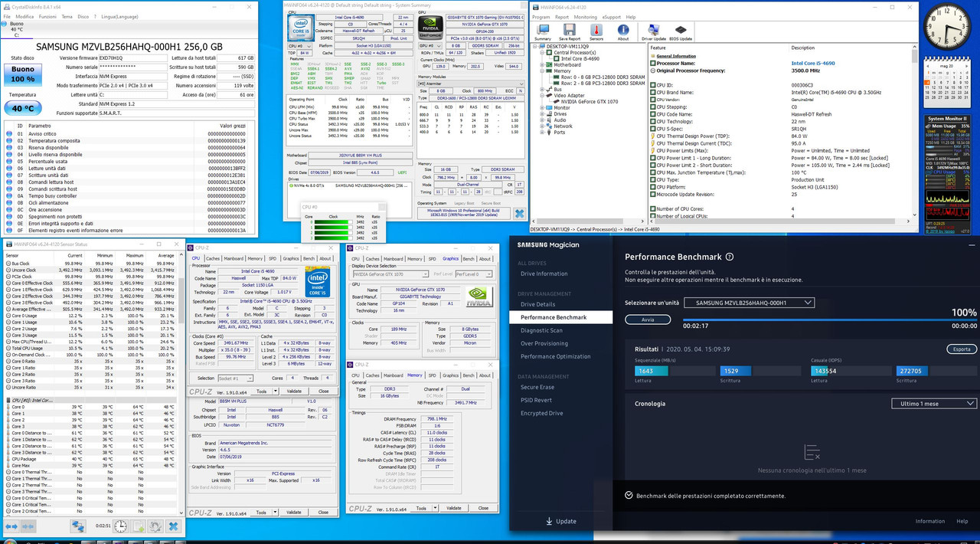Click the Buono 100% health status box in CrystalDiskInfo
The width and height of the screenshot is (980, 544).
pyautogui.click(x=22, y=74)
